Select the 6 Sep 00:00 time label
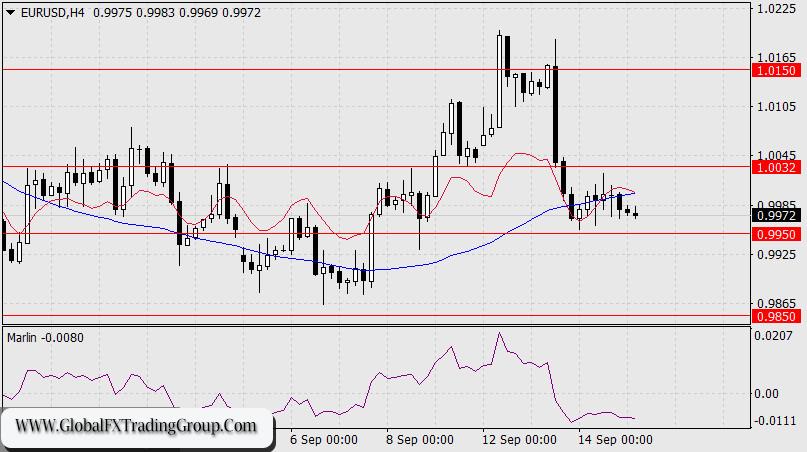The image size is (807, 452). (324, 440)
